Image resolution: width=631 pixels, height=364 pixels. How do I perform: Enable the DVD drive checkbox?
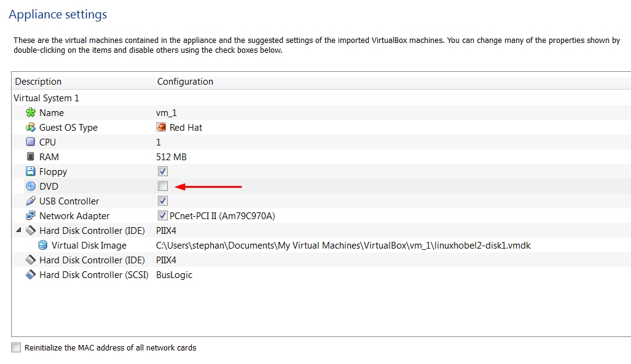point(162,186)
